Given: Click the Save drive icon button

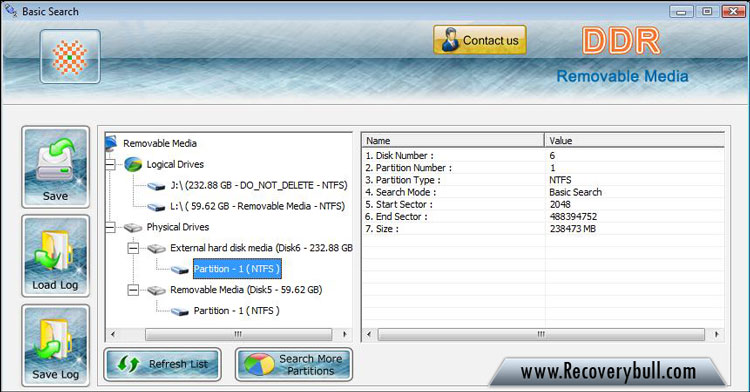Looking at the screenshot, I should click(55, 167).
